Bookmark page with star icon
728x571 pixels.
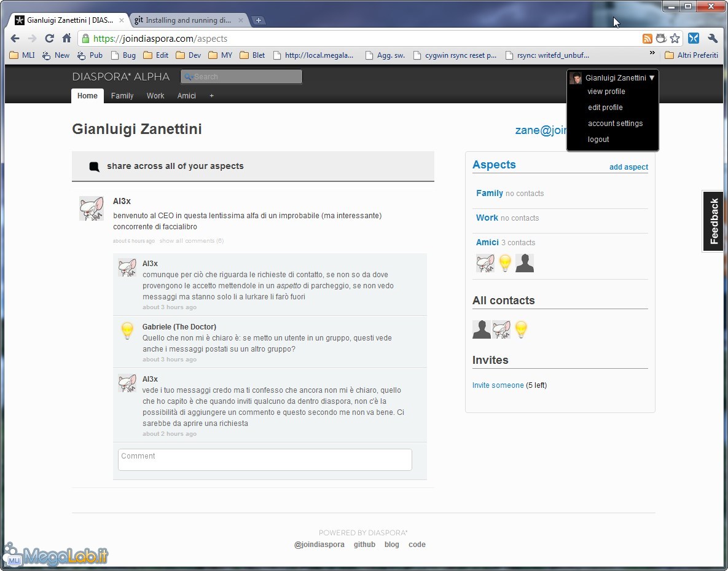click(x=675, y=39)
